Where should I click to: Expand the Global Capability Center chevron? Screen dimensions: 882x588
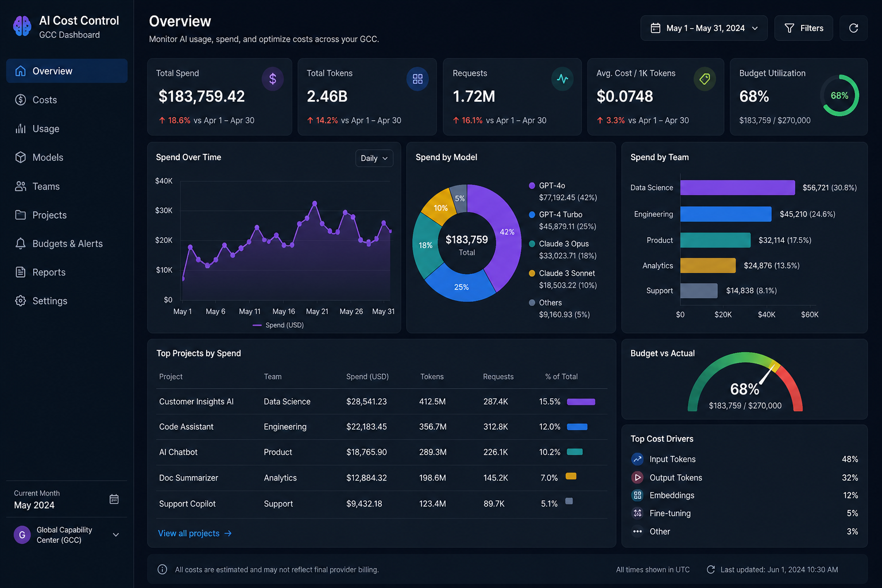[x=116, y=535]
